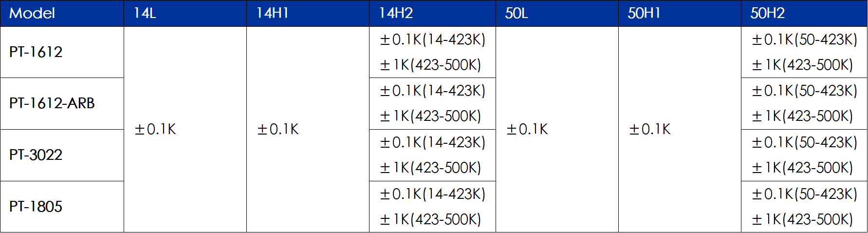The width and height of the screenshot is (868, 233).
Task: Select the ±0.1K value under 50L
Action: 527,129
